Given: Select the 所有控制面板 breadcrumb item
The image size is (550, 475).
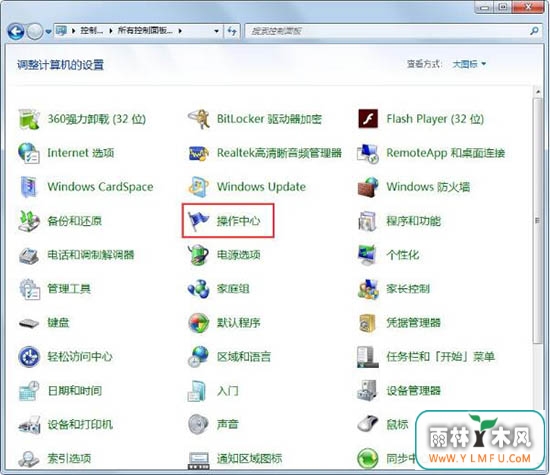Looking at the screenshot, I should coord(145,31).
